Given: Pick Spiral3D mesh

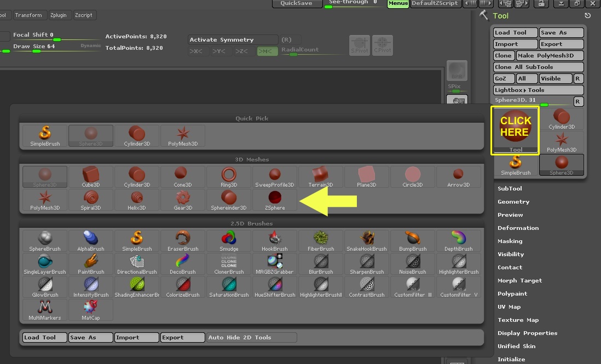Looking at the screenshot, I should [x=91, y=200].
